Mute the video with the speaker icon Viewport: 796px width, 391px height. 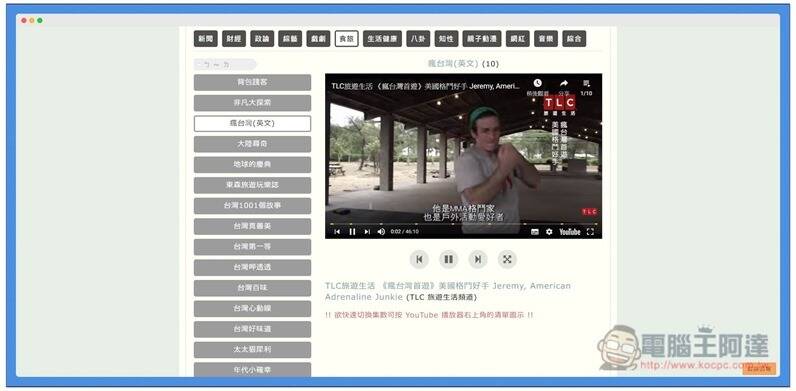381,232
